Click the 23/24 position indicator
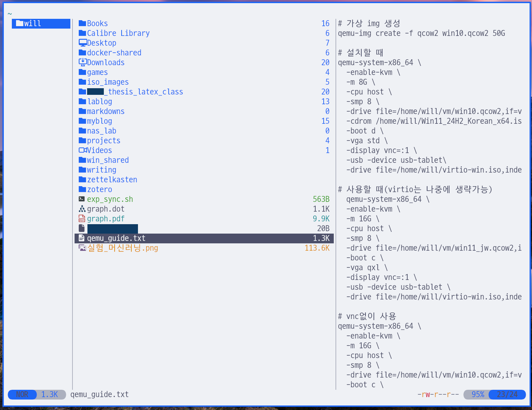Viewport: 532px width, 410px height. pos(507,394)
